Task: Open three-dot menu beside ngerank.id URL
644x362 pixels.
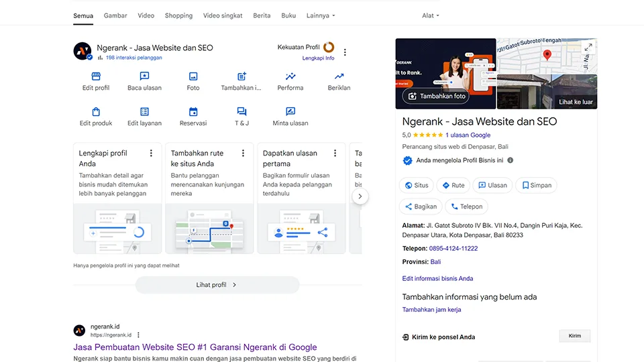Action: (138, 335)
